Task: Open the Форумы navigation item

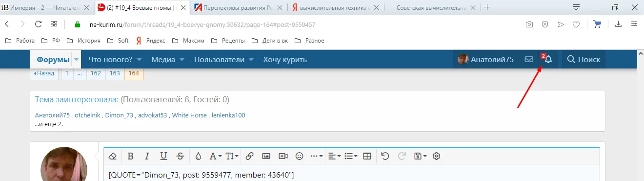Action: click(x=53, y=60)
